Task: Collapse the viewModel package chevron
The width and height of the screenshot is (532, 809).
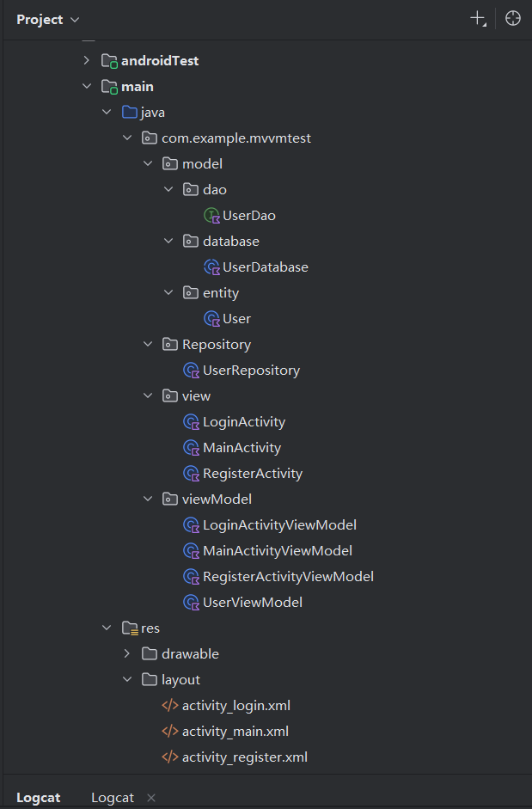Action: [148, 499]
